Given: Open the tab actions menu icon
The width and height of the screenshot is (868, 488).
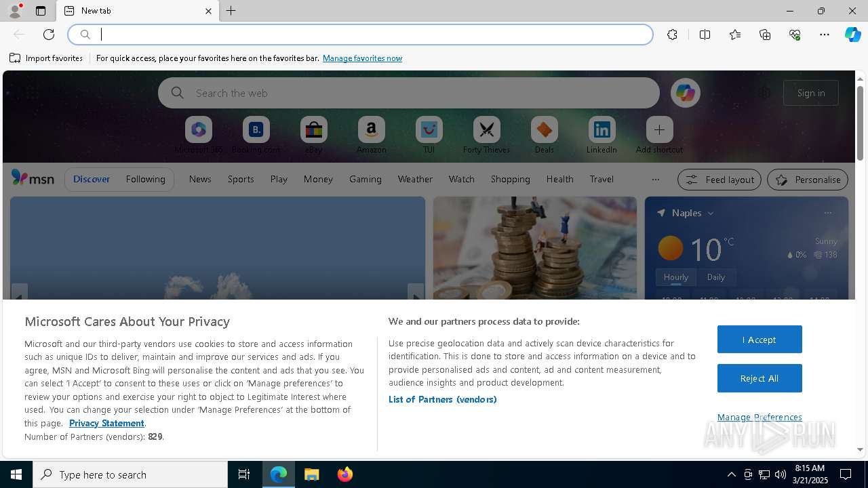Looking at the screenshot, I should [x=41, y=11].
